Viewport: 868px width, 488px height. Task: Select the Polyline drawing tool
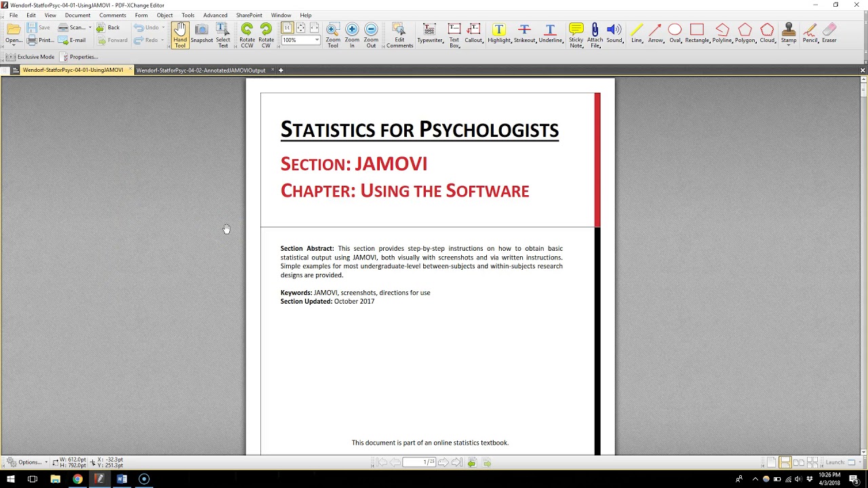click(x=722, y=34)
